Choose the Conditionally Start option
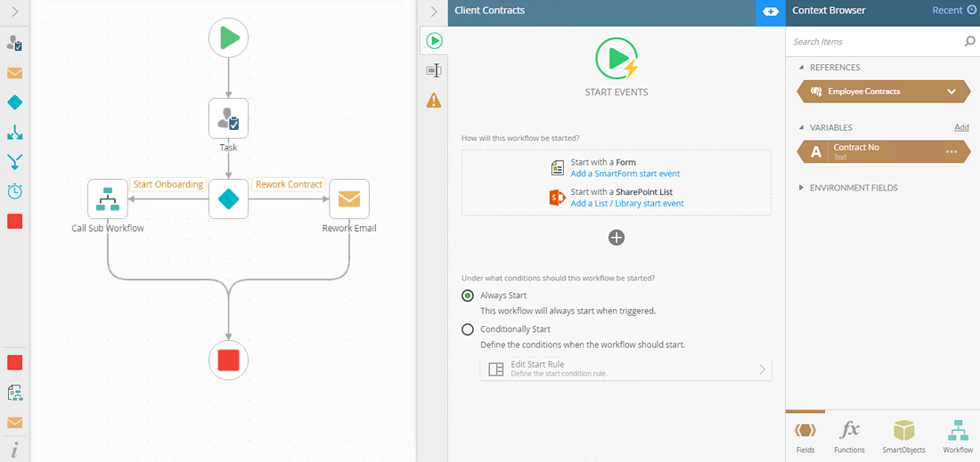This screenshot has width=980, height=462. (468, 329)
